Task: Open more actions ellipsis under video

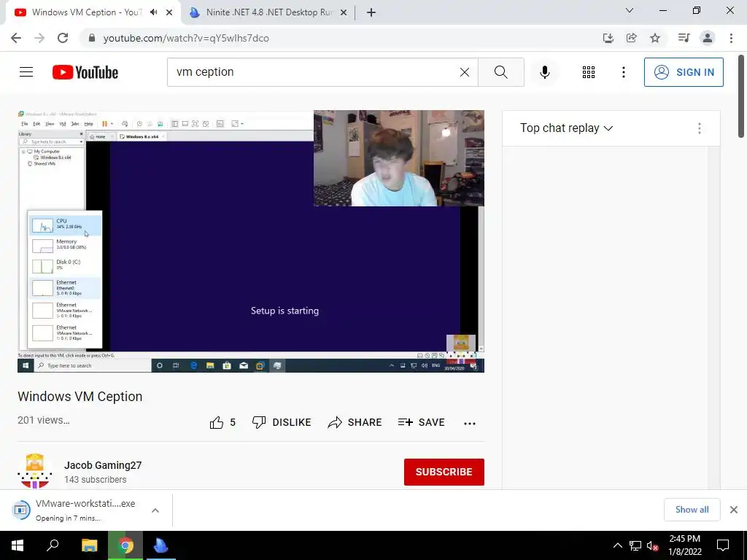Action: click(470, 424)
